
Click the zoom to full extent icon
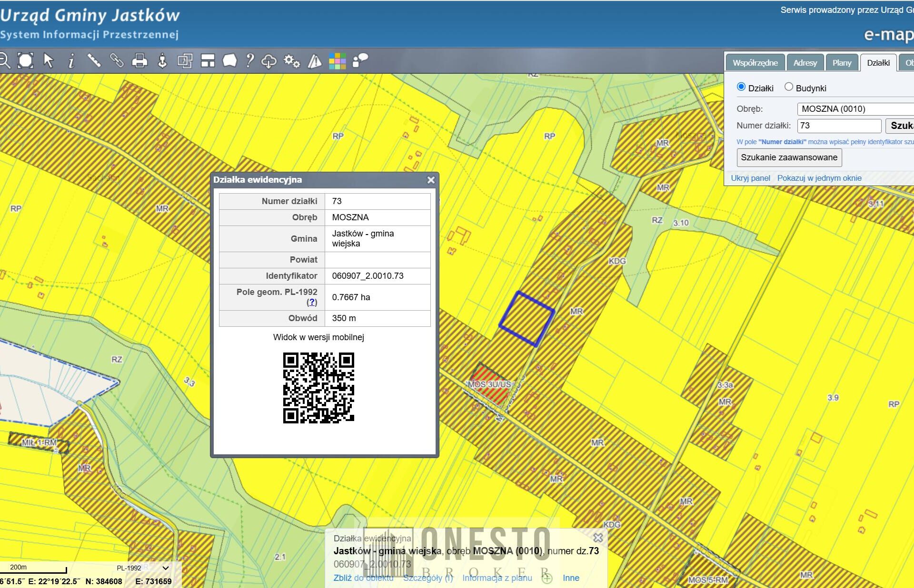[25, 61]
